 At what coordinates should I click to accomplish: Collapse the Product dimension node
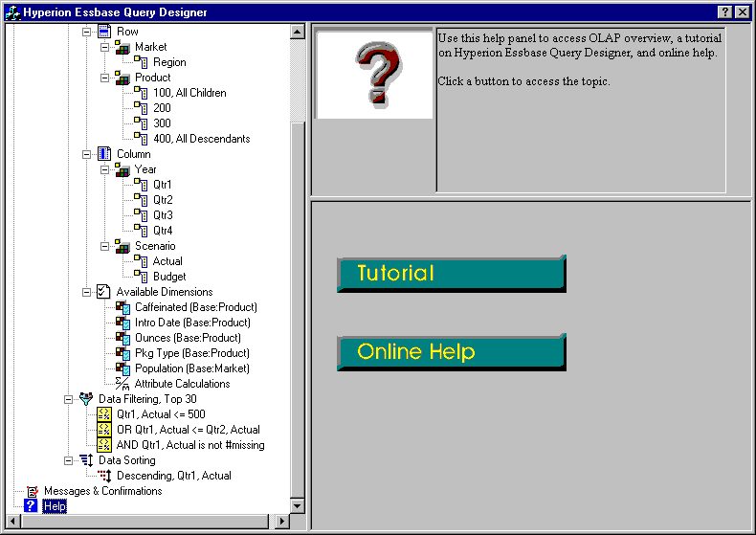(105, 78)
